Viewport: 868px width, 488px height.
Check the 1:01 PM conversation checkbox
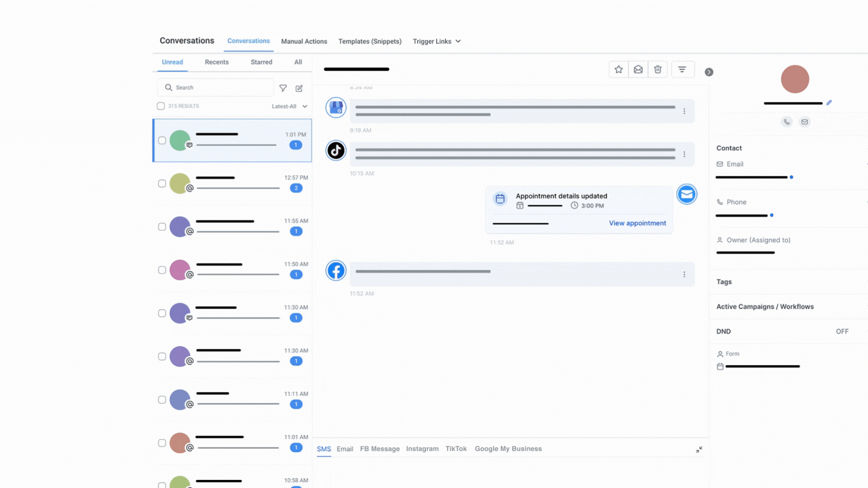click(x=162, y=141)
